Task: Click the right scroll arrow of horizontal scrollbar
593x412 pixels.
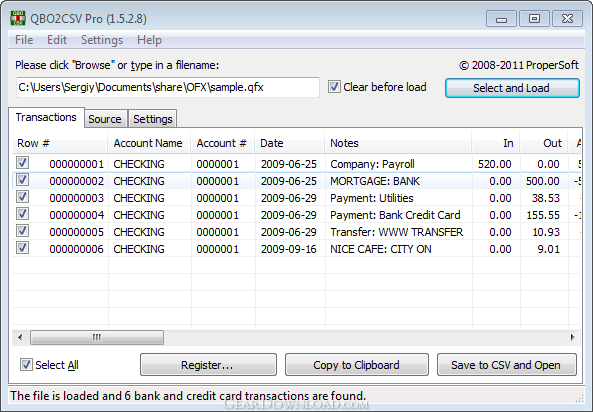Action: coord(573,337)
